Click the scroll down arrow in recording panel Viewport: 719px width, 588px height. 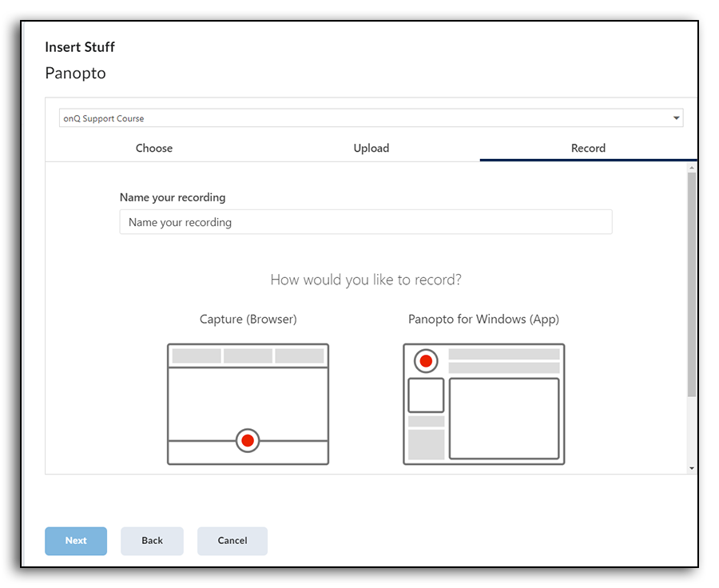click(691, 468)
